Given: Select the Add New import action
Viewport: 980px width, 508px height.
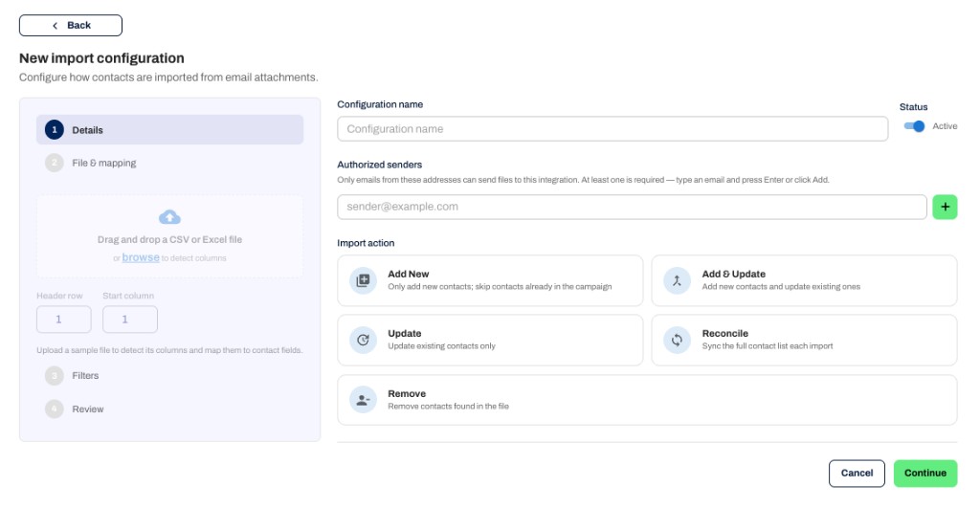Looking at the screenshot, I should [x=490, y=280].
